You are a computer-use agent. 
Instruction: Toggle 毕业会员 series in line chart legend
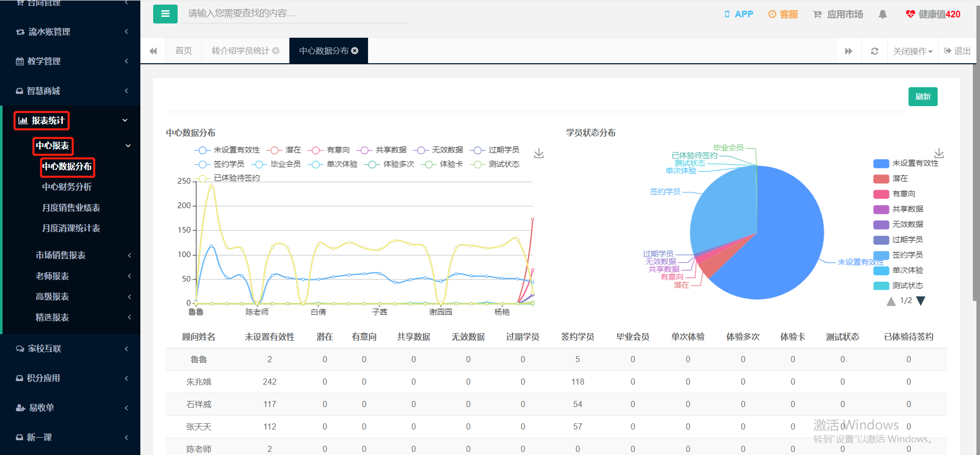277,164
